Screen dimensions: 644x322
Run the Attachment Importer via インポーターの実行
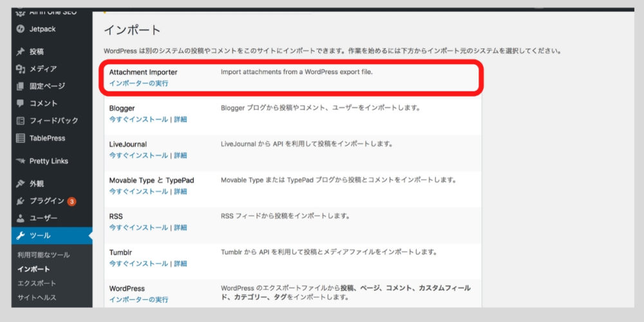pyautogui.click(x=138, y=83)
